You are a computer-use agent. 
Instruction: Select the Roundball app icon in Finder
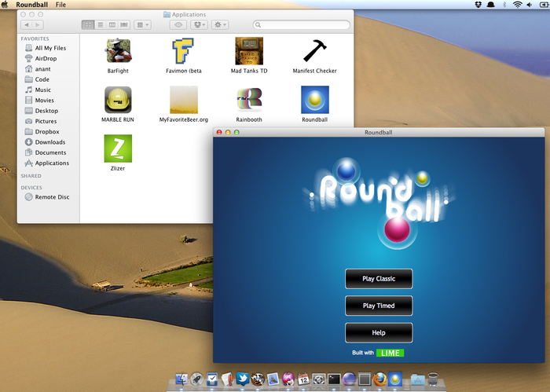(x=314, y=100)
